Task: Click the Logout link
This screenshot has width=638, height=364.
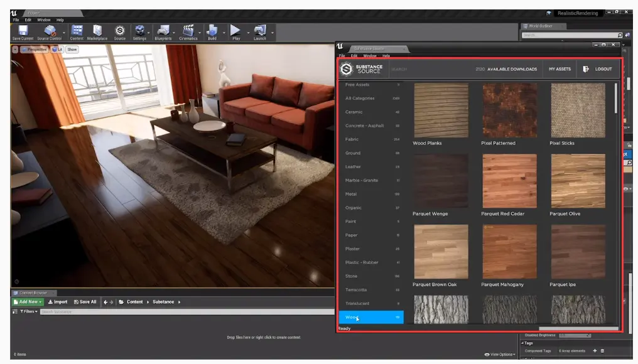Action: 603,69
